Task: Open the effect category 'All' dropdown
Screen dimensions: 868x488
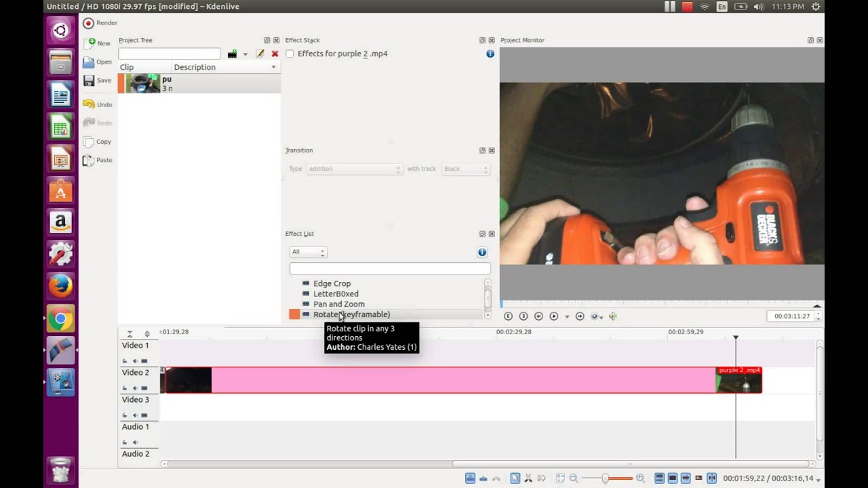Action: click(x=309, y=252)
